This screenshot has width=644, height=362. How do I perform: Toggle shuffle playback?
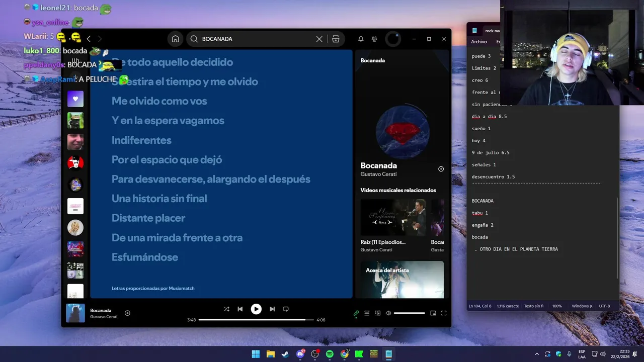coord(226,309)
